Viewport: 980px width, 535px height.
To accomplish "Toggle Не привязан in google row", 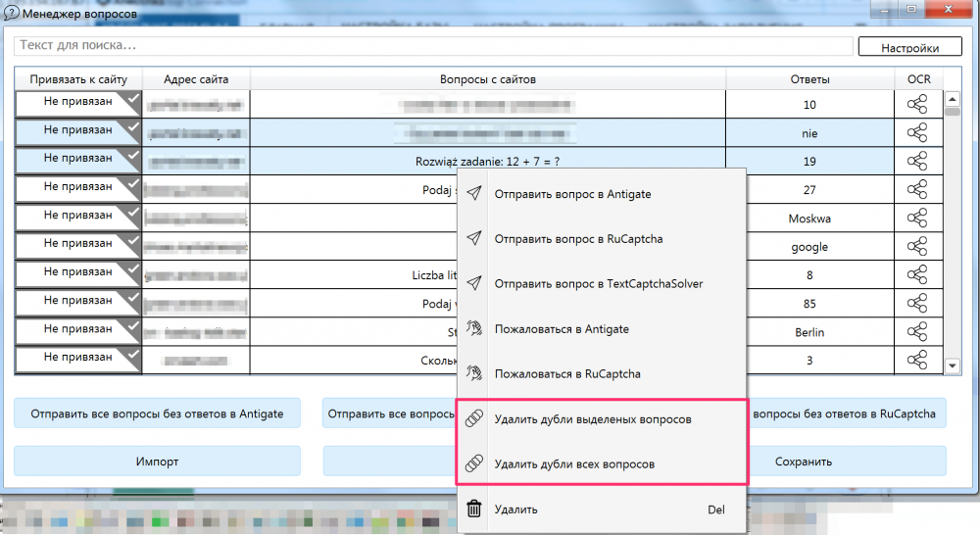I will point(77,246).
